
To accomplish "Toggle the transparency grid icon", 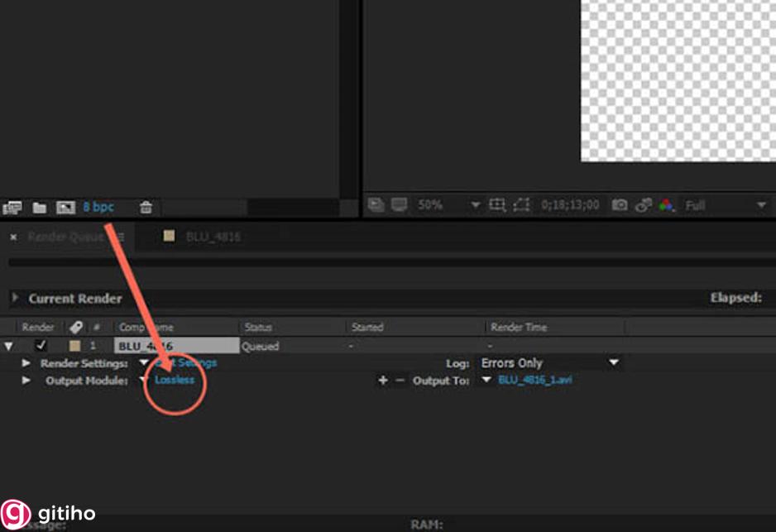I will (378, 204).
